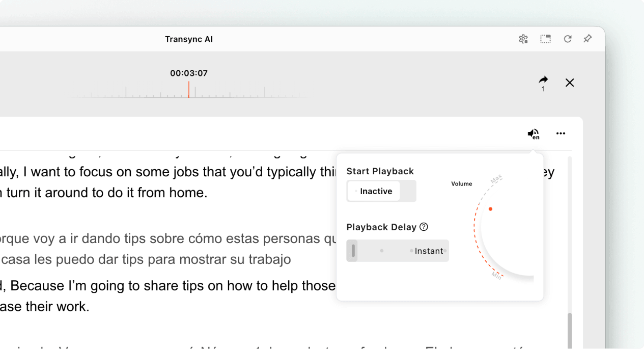The image size is (644, 349).
Task: Click the Playback Delay help icon
Action: click(424, 227)
